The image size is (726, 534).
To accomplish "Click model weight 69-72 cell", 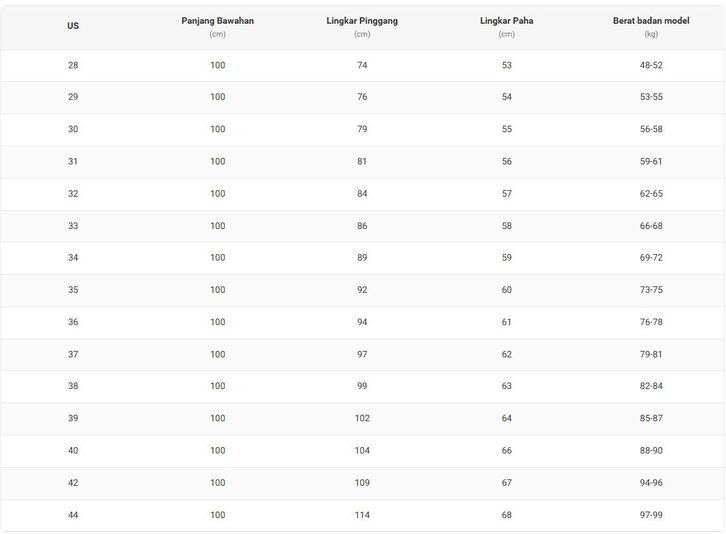I will tap(651, 258).
